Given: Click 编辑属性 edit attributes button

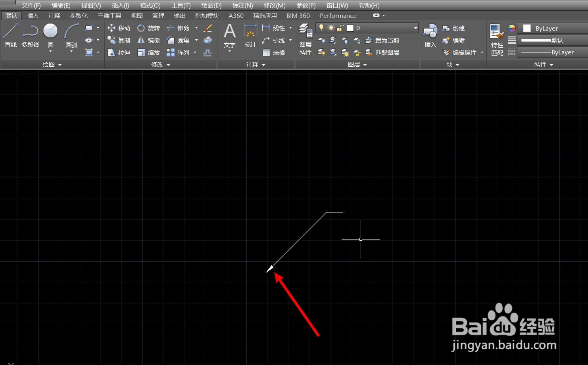Looking at the screenshot, I should click(x=460, y=52).
